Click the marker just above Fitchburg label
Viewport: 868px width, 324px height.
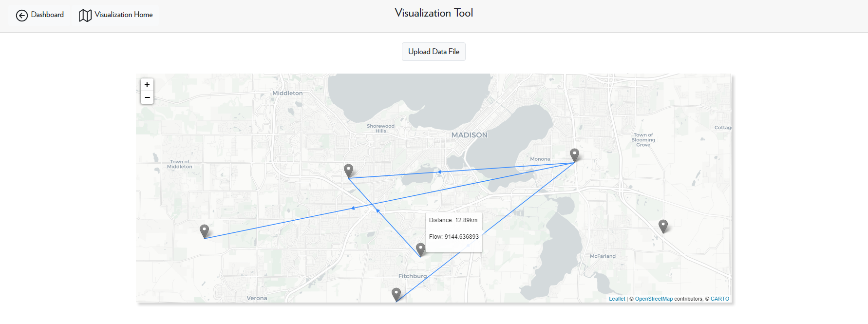(x=421, y=249)
